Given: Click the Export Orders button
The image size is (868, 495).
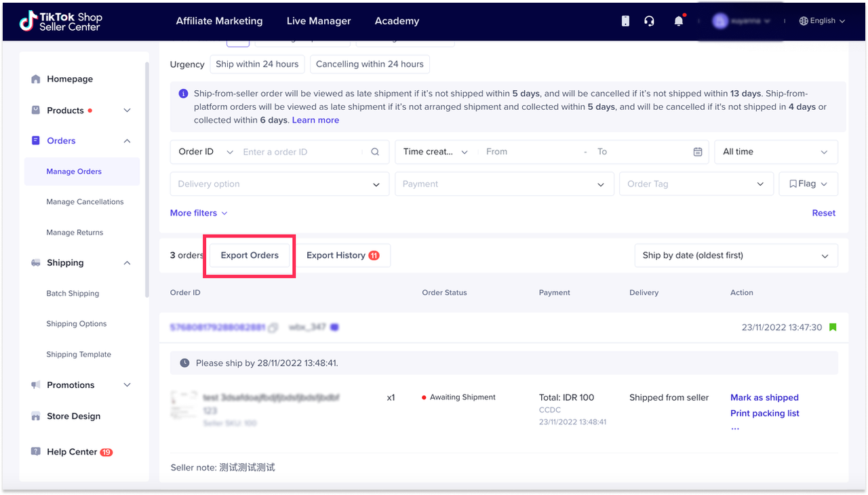Looking at the screenshot, I should [250, 256].
